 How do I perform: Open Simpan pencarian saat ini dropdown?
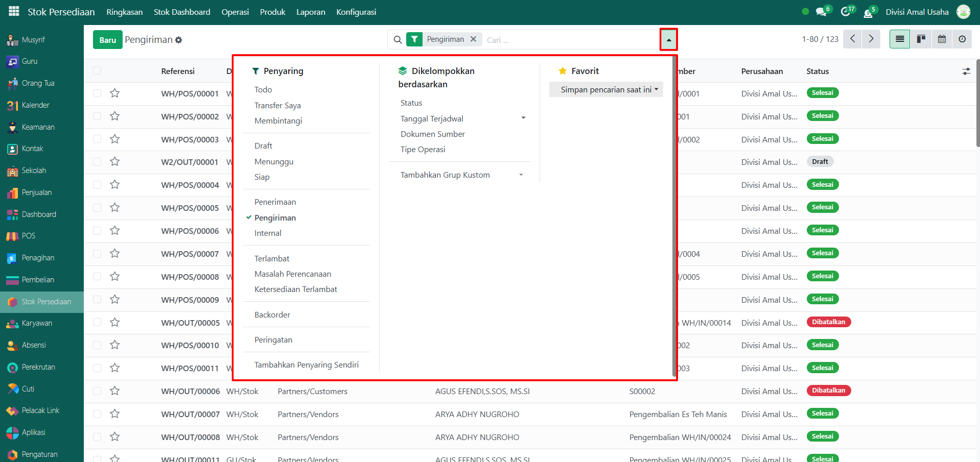(606, 90)
